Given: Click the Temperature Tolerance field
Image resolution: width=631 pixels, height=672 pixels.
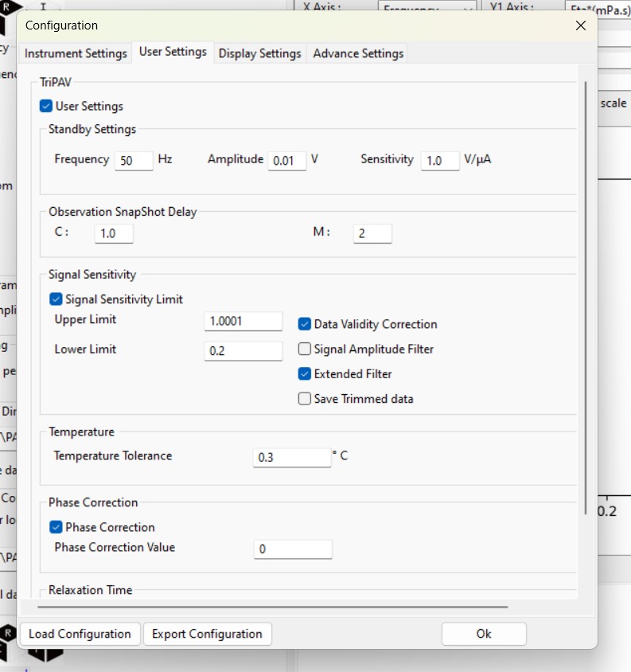Looking at the screenshot, I should tap(292, 457).
